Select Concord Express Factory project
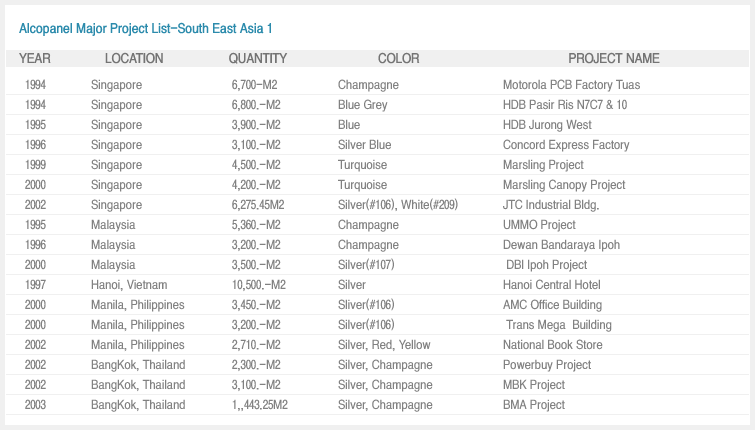 (566, 145)
